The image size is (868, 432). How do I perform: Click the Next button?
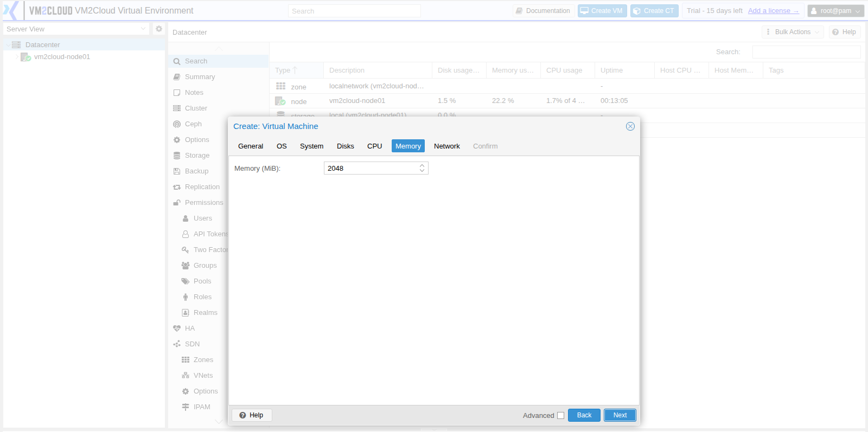click(x=620, y=415)
